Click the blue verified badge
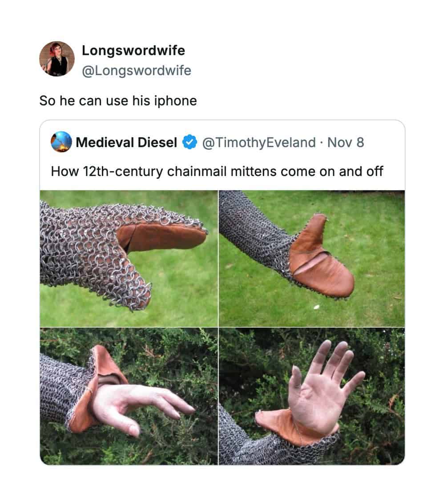The height and width of the screenshot is (504, 443). 190,143
